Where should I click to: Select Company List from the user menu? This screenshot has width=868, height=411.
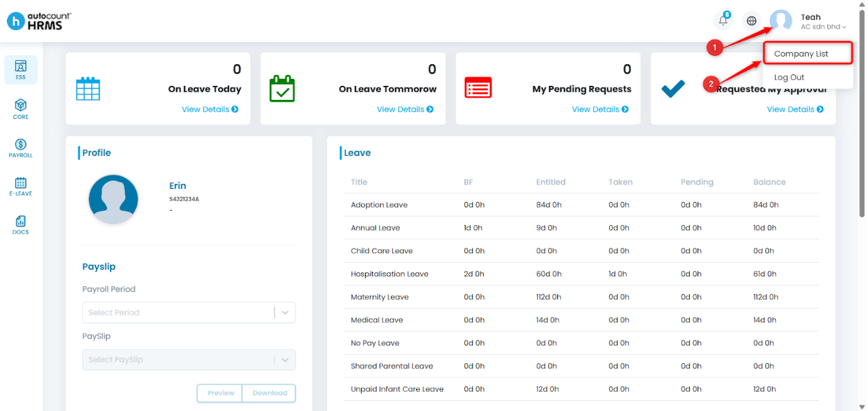[x=808, y=54]
